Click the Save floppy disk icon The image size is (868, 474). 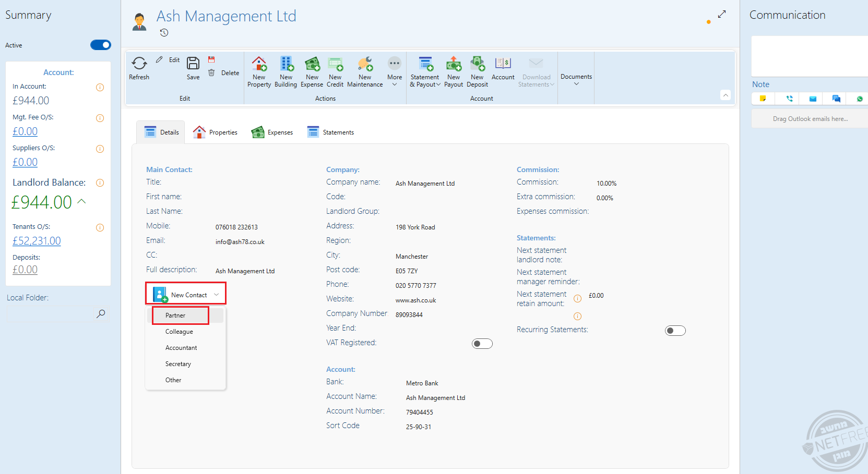[193, 63]
